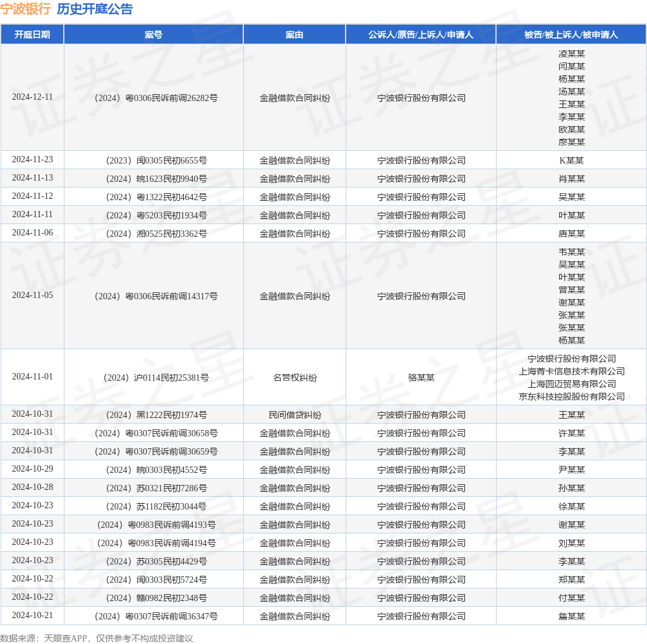Select the date 2024-11-05
This screenshot has height=644, width=647.
click(x=32, y=295)
